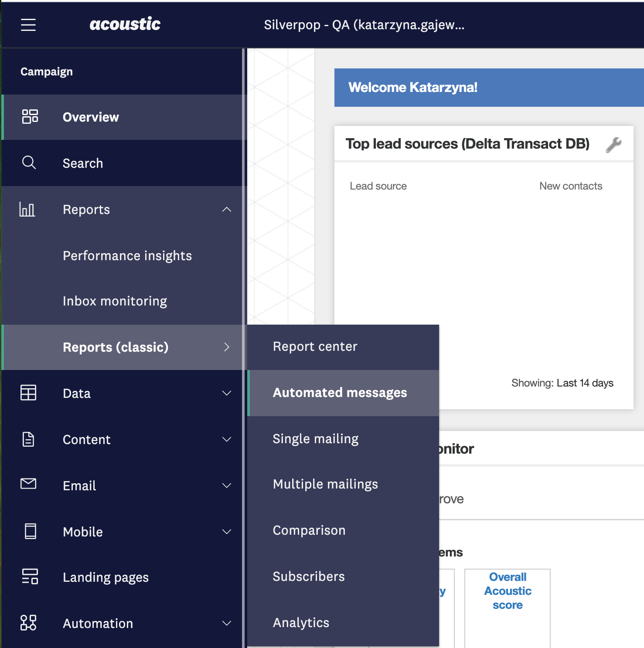
Task: Click the Silverpop - QA account title
Action: 364,25
